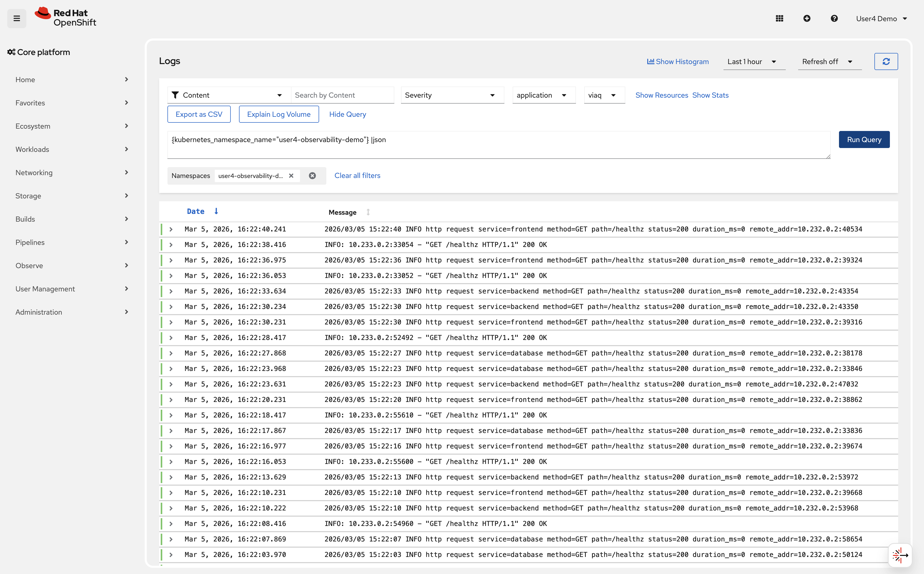
Task: Open the navigation hamburger menu
Action: [x=16, y=18]
